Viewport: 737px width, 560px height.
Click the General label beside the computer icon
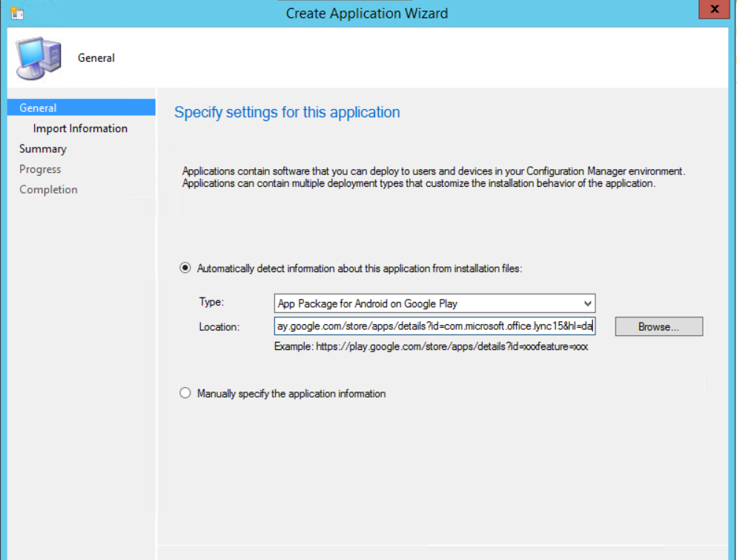96,58
